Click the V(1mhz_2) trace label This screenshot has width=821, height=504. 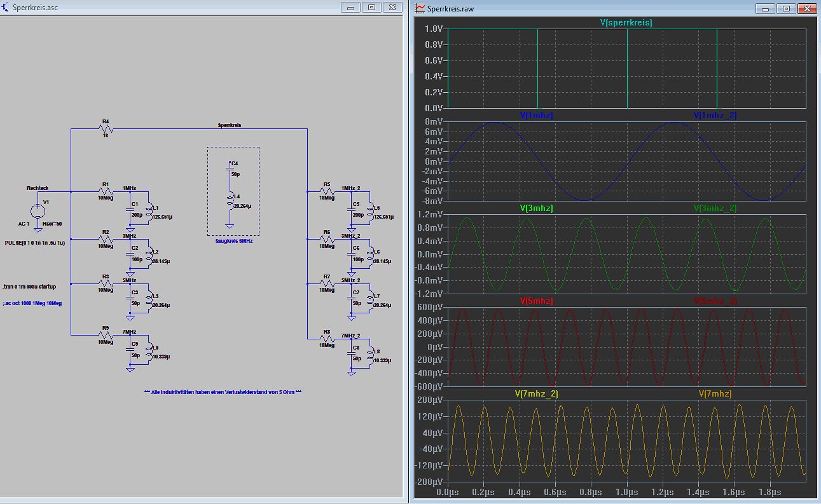pos(715,116)
